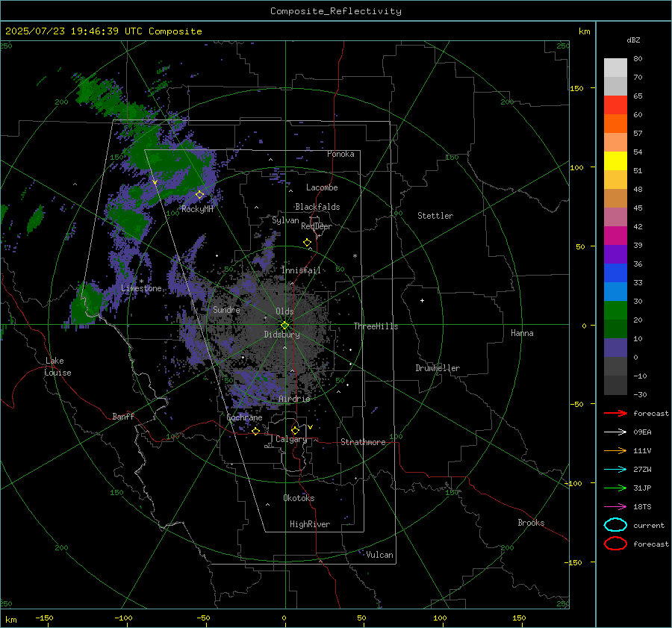This screenshot has height=628, width=672.
Task: Select the bright green 30-20 dBZ swatch
Action: [615, 311]
